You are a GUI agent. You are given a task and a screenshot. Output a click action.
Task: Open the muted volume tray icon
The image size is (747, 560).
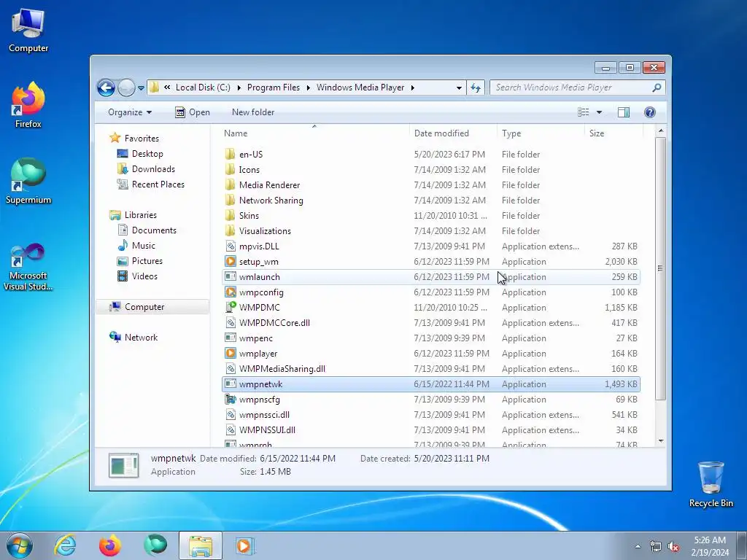click(x=673, y=547)
